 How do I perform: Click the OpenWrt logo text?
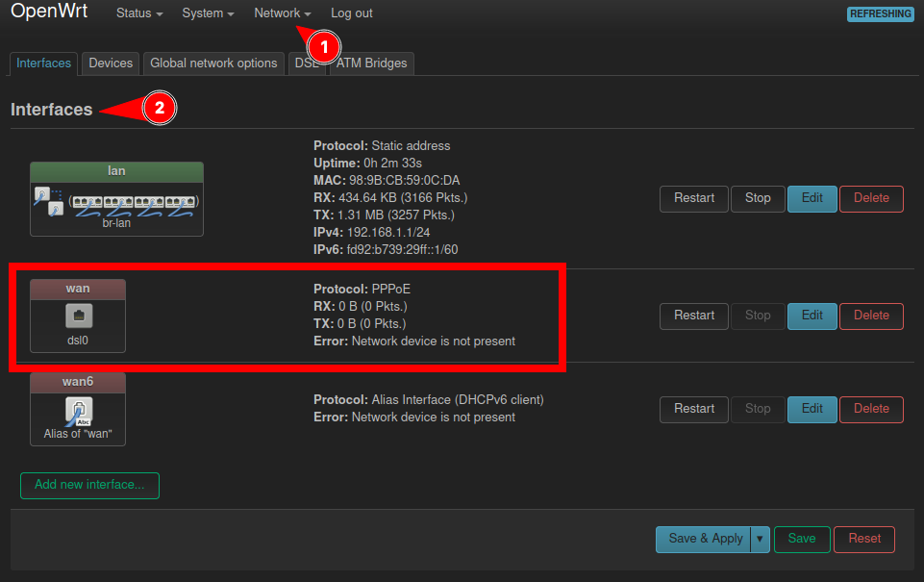[x=48, y=13]
